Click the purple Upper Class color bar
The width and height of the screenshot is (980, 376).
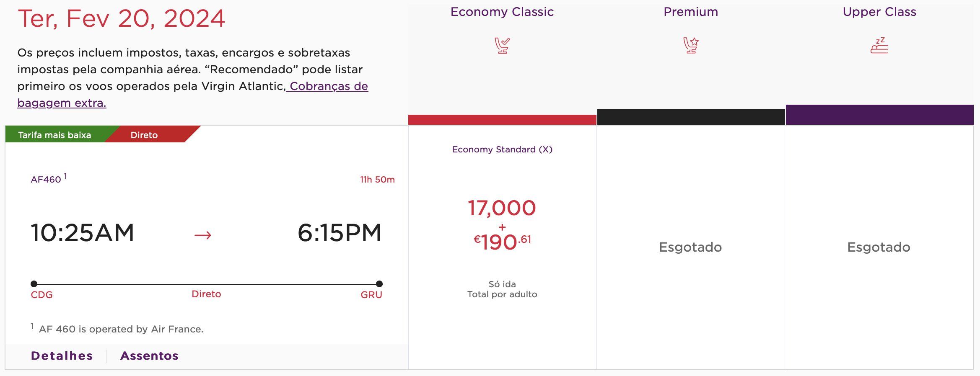click(x=879, y=115)
